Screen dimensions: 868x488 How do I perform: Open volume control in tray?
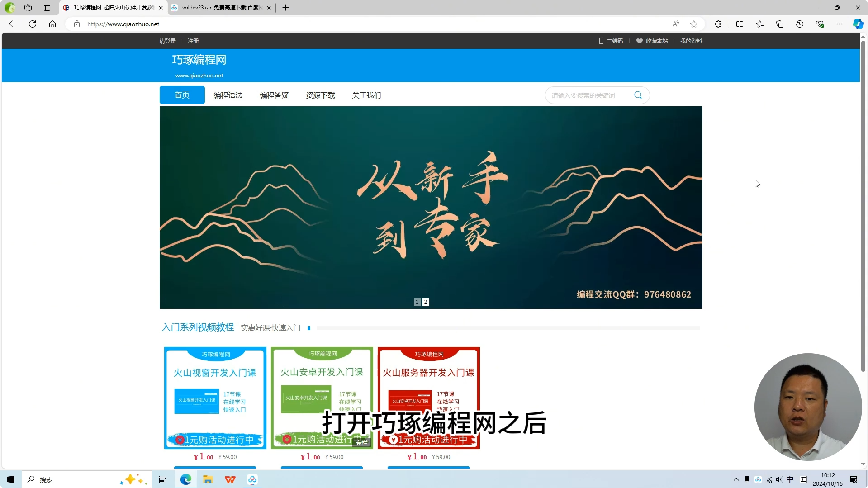tap(779, 479)
